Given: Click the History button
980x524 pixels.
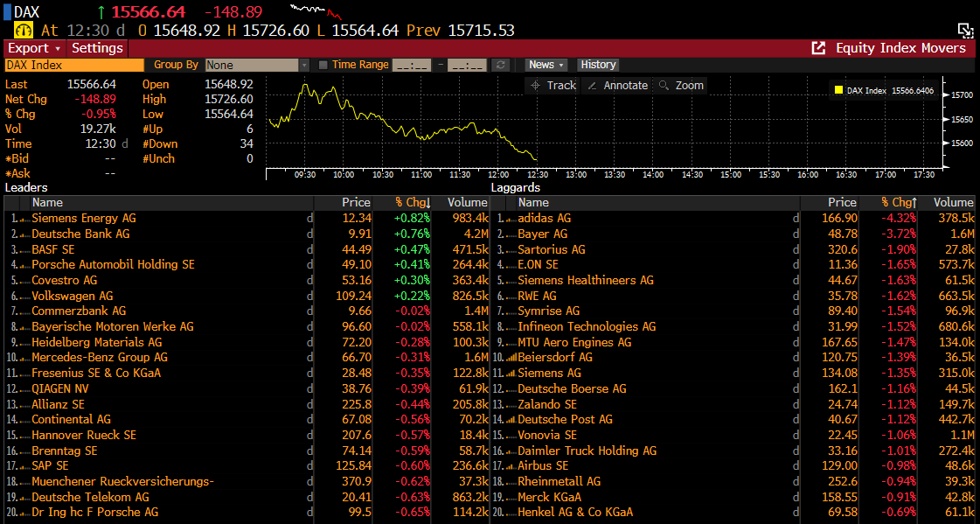Looking at the screenshot, I should 598,65.
